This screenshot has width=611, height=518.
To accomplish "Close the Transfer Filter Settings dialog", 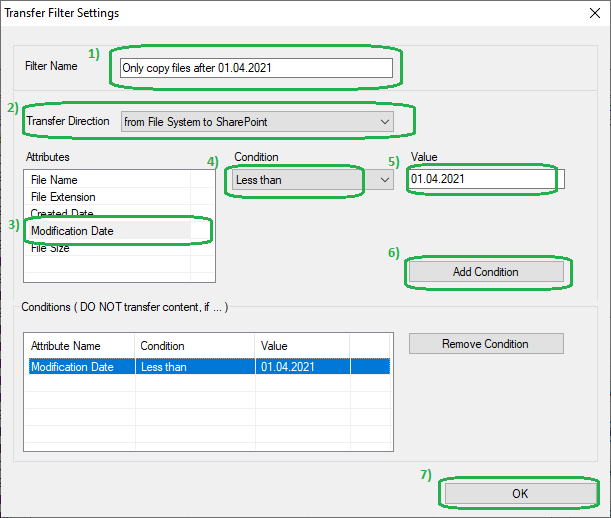I will coord(595,13).
